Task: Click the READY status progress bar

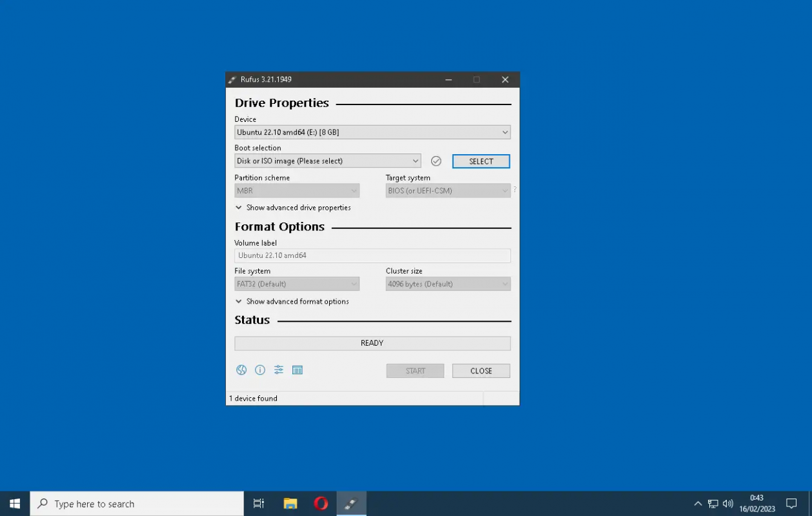Action: 372,343
